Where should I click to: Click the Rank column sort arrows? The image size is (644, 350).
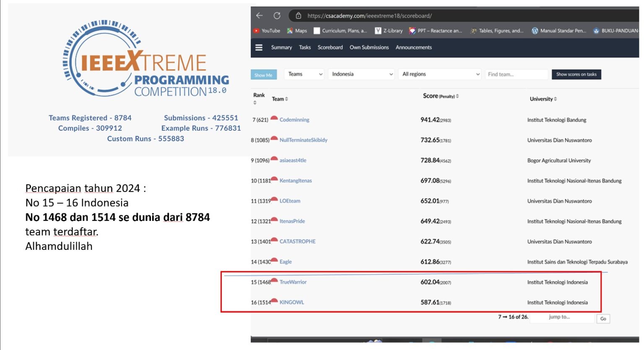point(255,103)
